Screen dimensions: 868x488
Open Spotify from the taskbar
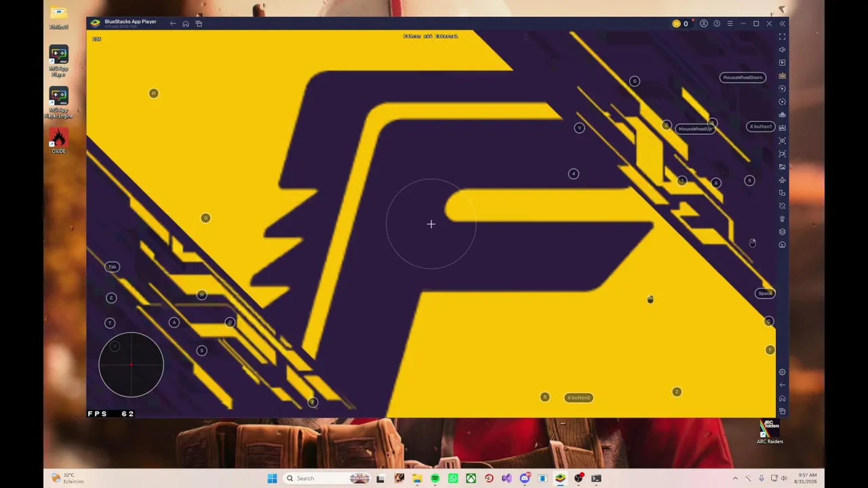point(435,479)
